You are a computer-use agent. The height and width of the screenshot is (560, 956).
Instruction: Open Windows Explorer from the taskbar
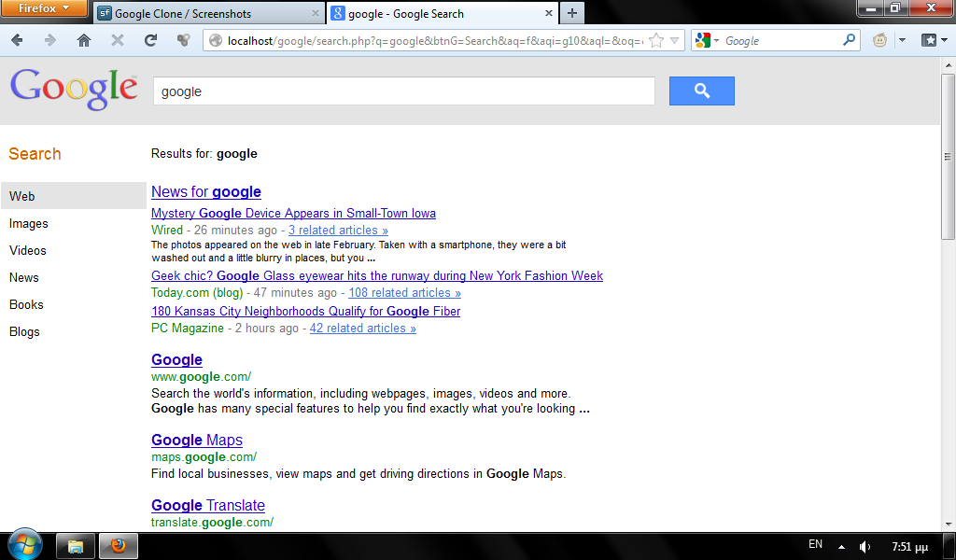(75, 546)
